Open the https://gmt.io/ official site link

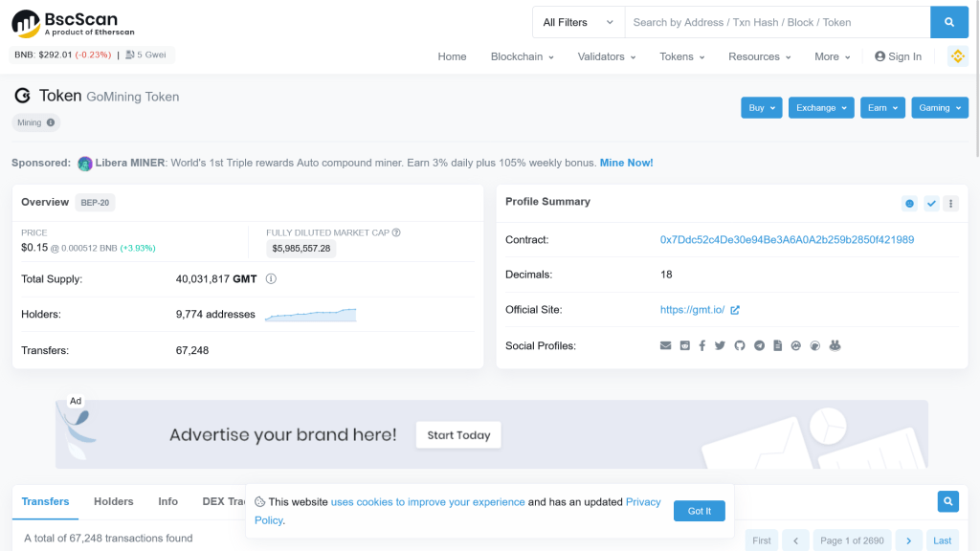693,310
